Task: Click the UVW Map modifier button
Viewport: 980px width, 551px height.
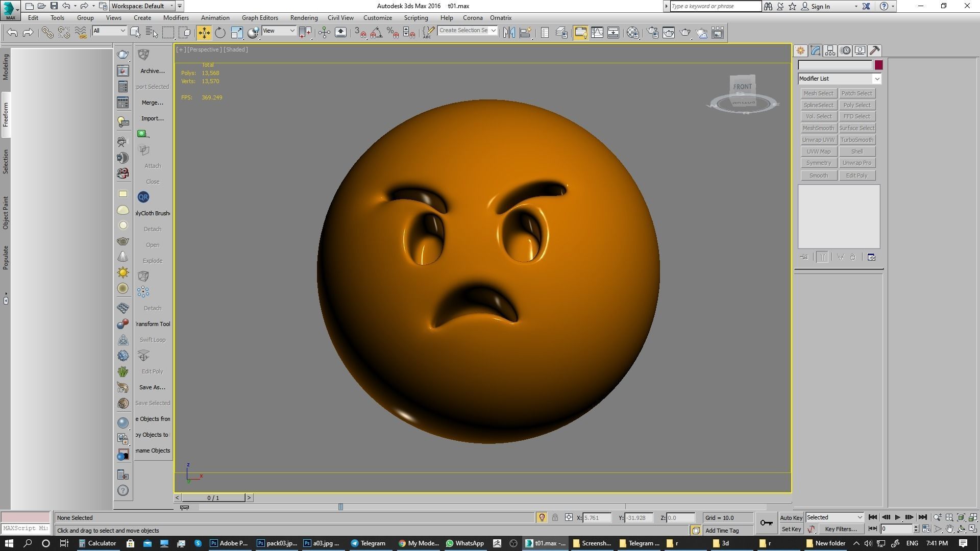Action: click(x=818, y=152)
